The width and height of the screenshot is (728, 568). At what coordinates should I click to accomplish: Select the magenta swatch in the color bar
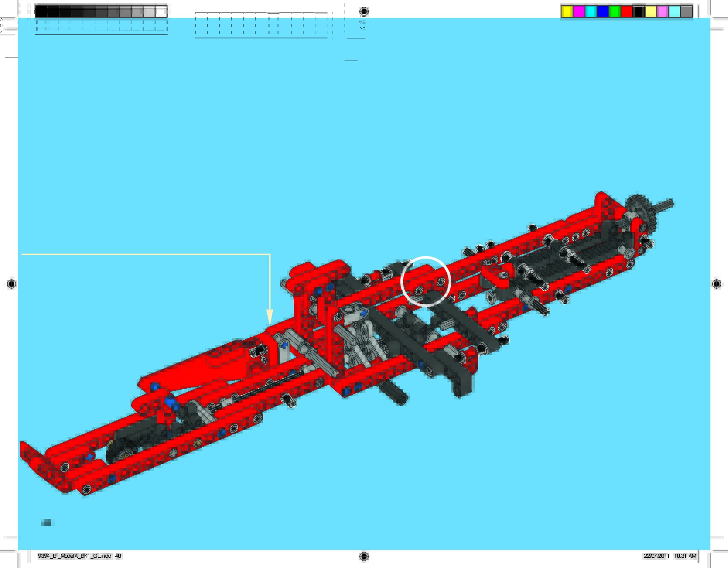[x=579, y=12]
